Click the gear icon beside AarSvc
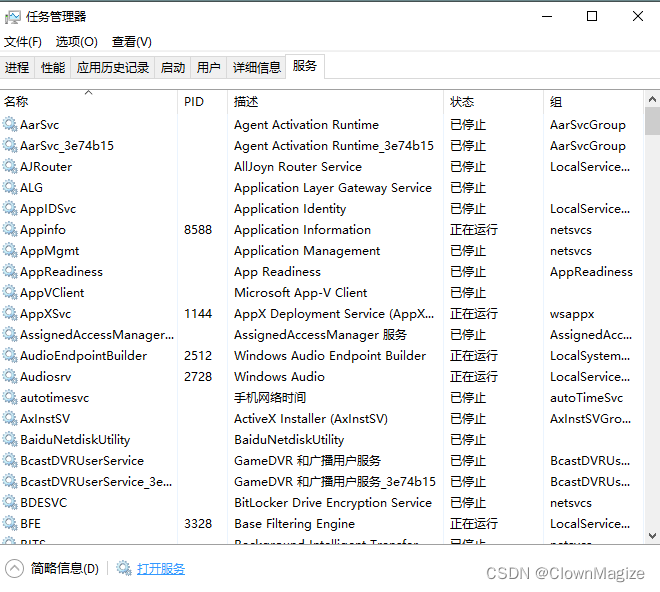660x592 pixels. tap(10, 125)
